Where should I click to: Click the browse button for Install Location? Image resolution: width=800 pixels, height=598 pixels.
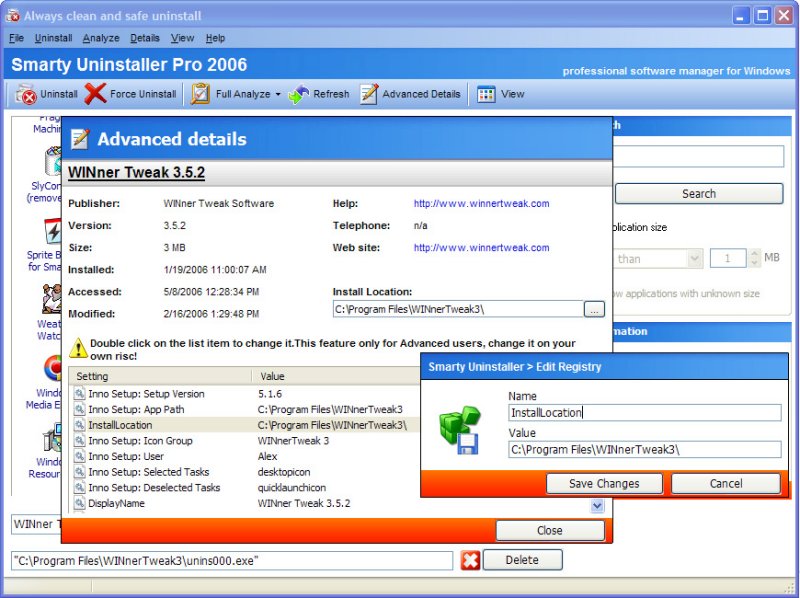[x=594, y=309]
